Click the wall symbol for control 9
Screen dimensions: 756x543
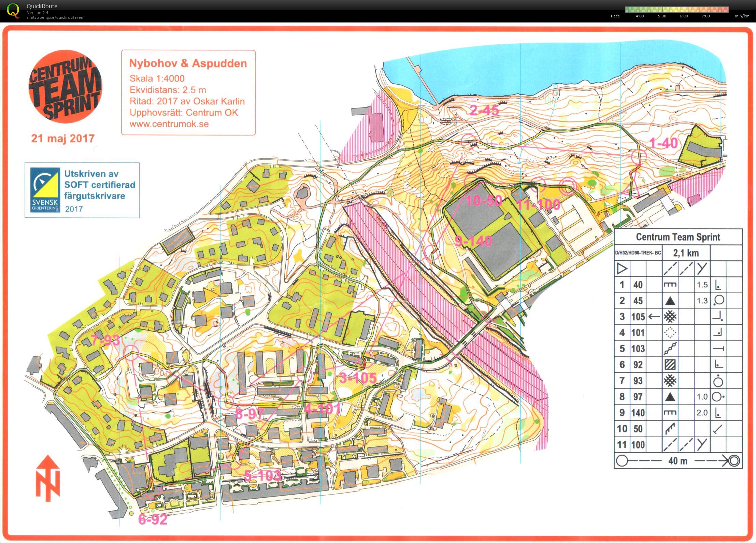671,412
